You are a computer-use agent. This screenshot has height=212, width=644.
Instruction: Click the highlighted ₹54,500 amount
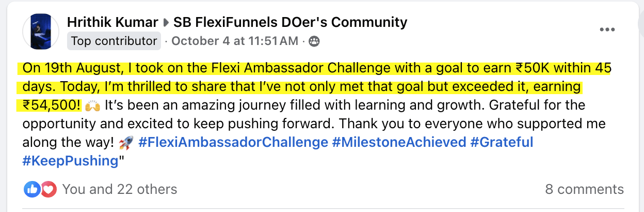pos(52,105)
